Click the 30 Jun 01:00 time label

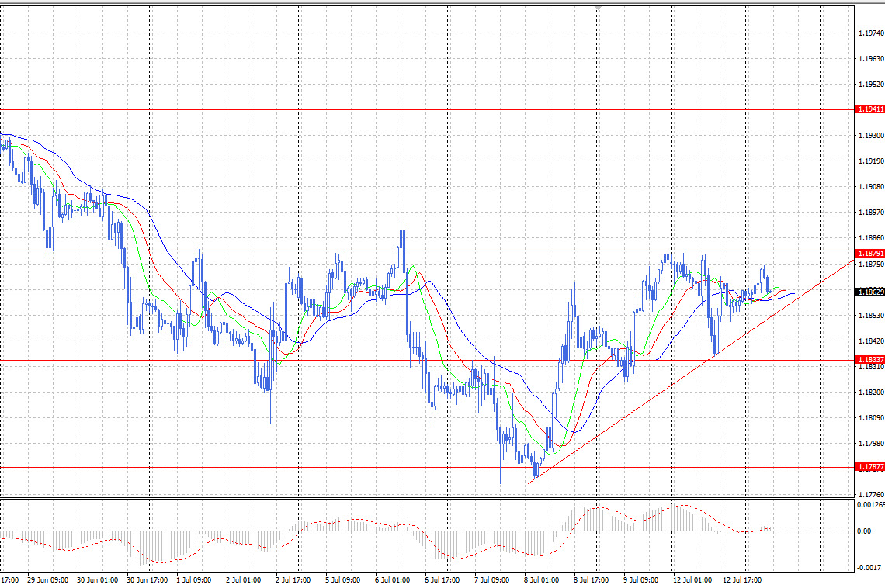(x=98, y=580)
